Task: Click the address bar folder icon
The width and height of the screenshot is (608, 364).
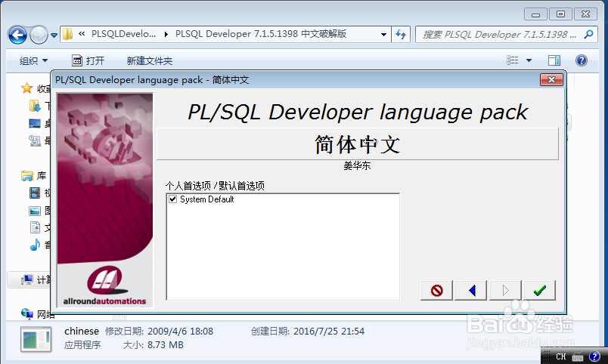Action: [68, 34]
